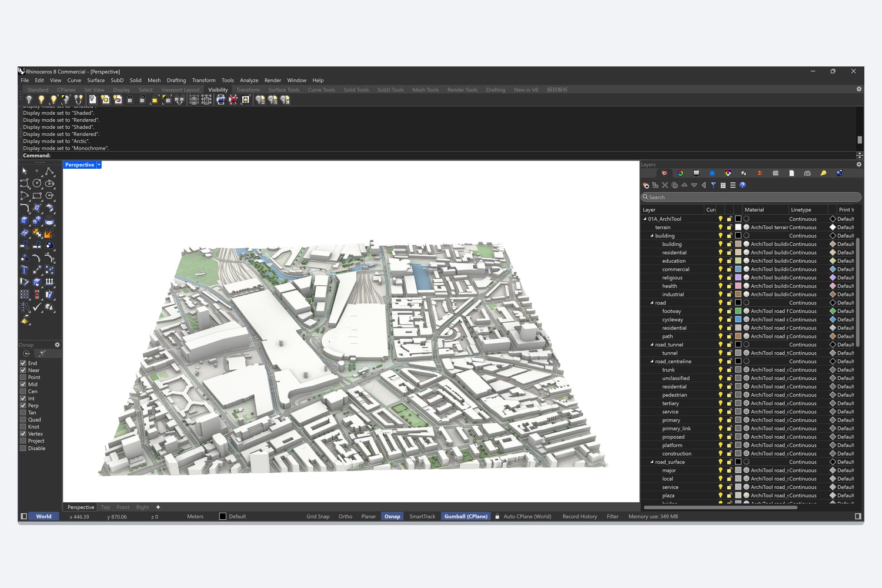This screenshot has height=588, width=882.
Task: Pick the Rectangle tool in left toolbar
Action: click(36, 196)
